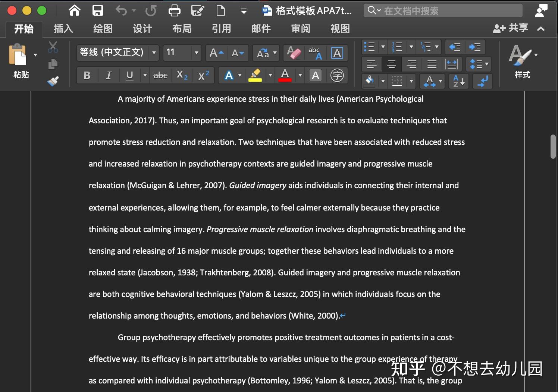Screen dimensions: 558x392
Task: Show or hide paragraph marks
Action: pyautogui.click(x=483, y=81)
